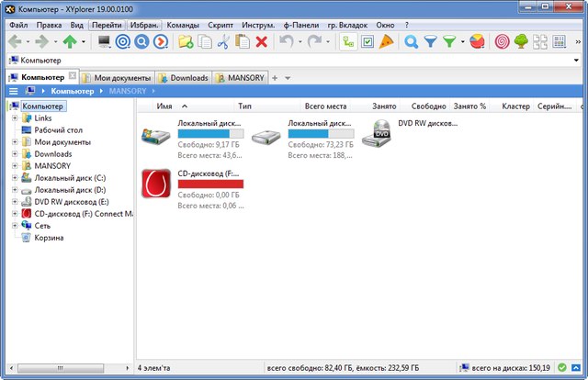The height and width of the screenshot is (380, 588).
Task: Click the green Up arrow toolbar icon
Action: (x=70, y=41)
